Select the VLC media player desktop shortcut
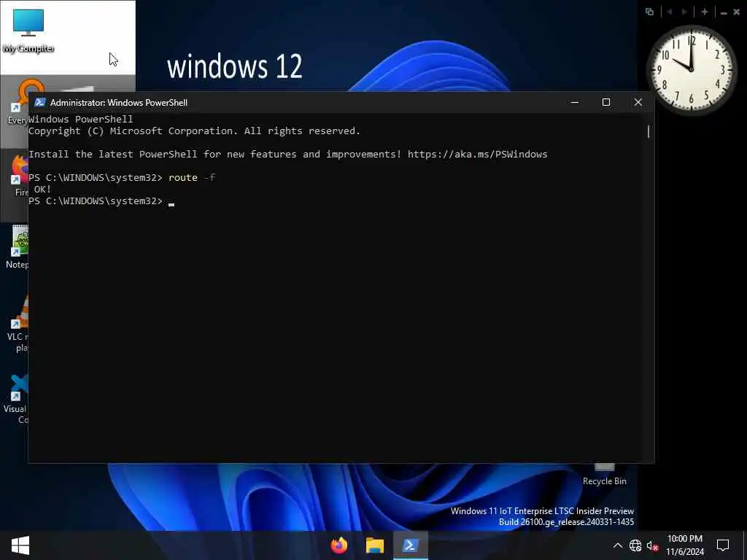Viewport: 747px width, 560px height. click(x=18, y=324)
